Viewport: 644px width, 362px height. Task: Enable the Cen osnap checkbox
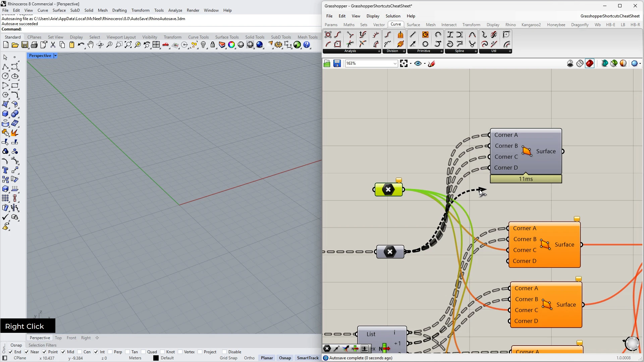(x=80, y=352)
